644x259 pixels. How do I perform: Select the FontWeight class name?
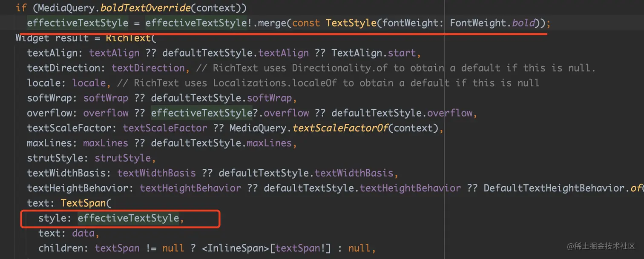[478, 23]
